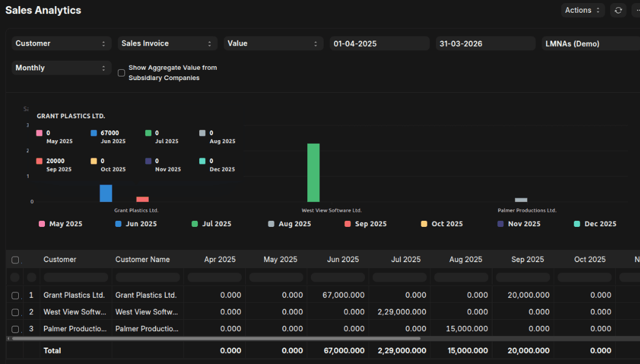Check the Palmer Productions row checkbox
640x364 pixels.
15,329
